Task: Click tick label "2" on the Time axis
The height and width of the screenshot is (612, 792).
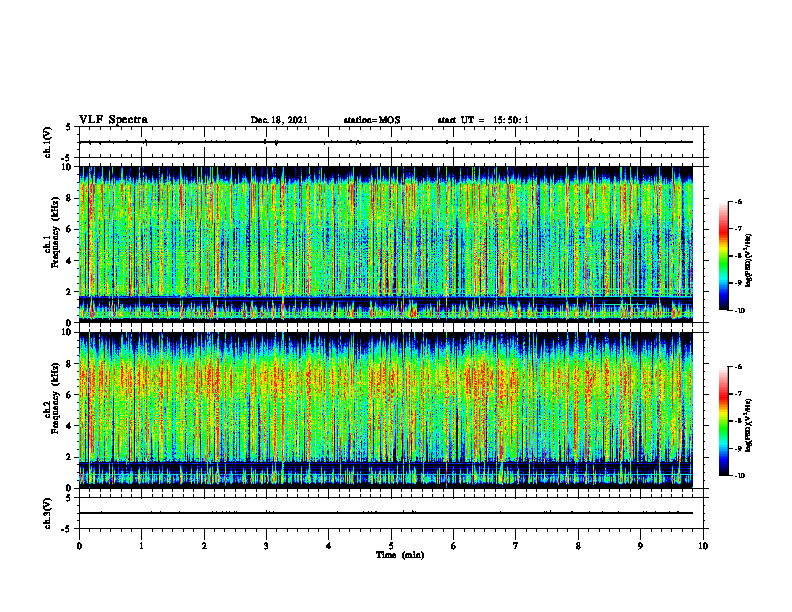Action: coord(204,546)
